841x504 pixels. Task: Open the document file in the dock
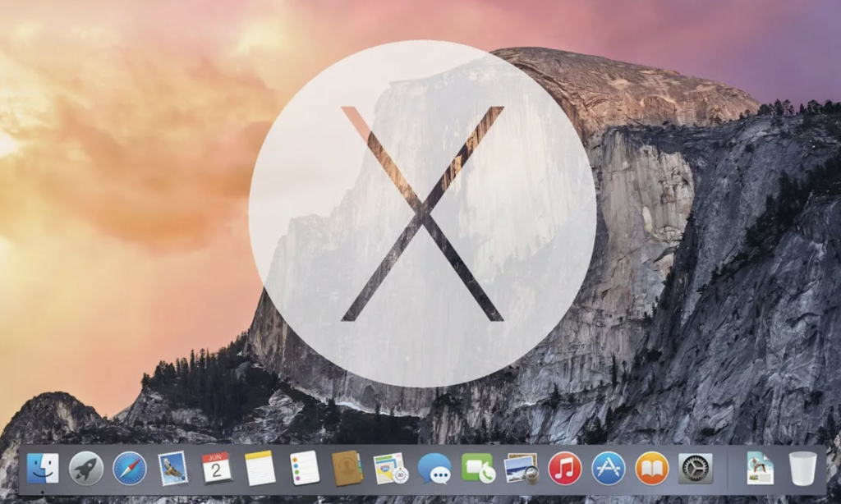tap(760, 468)
